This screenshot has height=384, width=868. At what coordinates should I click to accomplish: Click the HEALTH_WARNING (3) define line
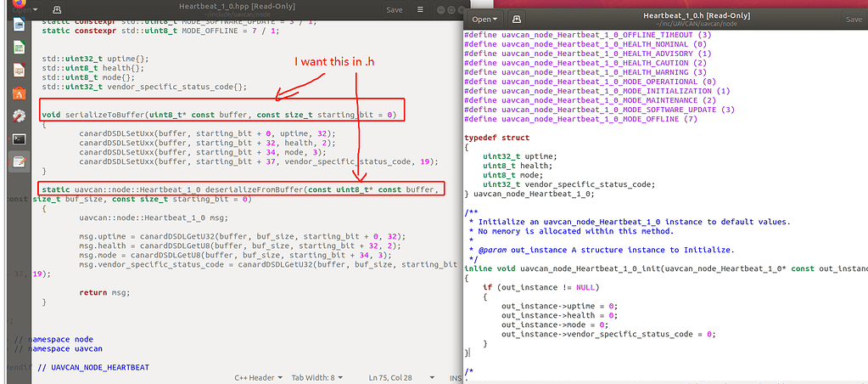coord(585,72)
